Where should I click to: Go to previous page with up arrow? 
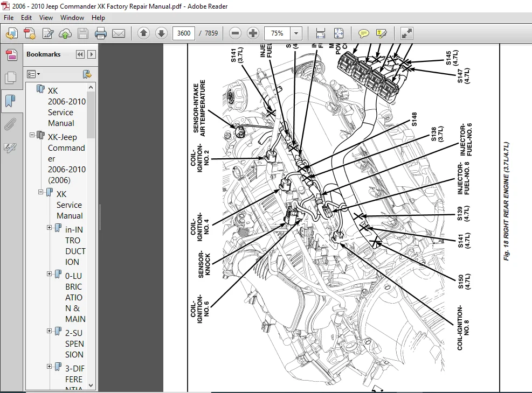point(143,33)
